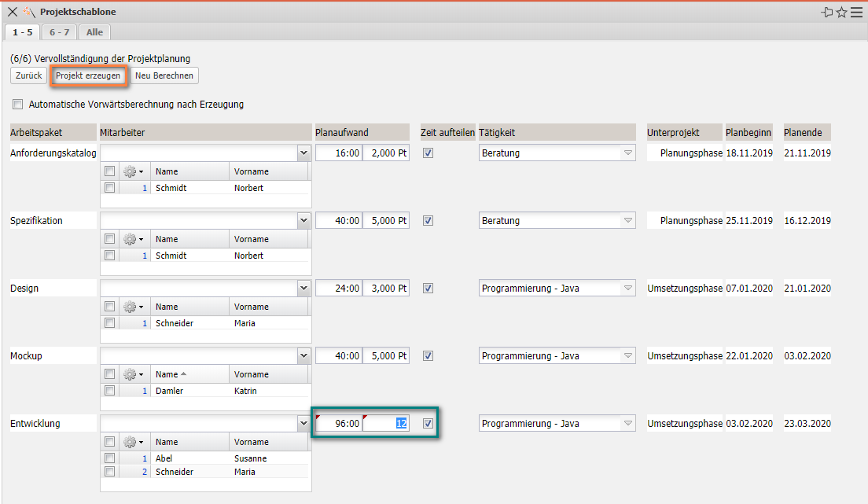
Task: Open gear settings in Anforderungskatalog employee table
Action: point(132,171)
